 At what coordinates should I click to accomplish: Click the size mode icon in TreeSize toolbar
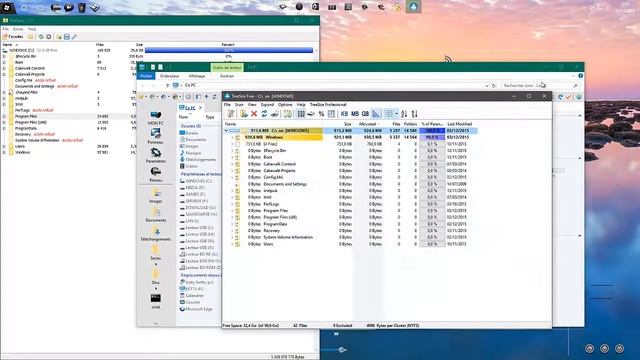click(x=301, y=114)
